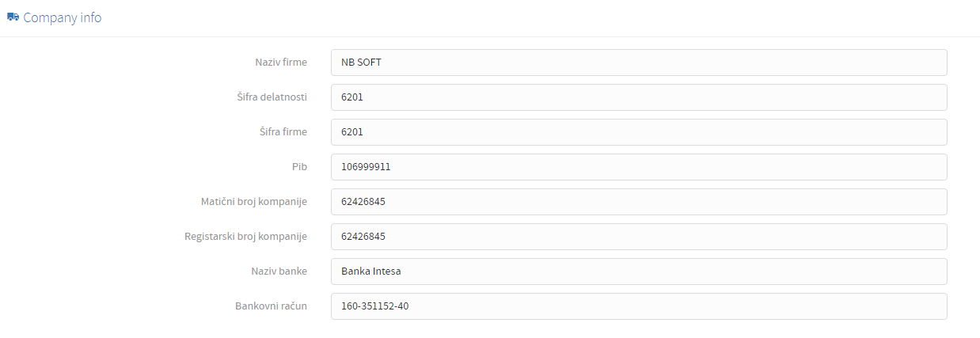Viewport: 980px width, 338px height.
Task: Select the Šifra firme label text
Action: click(279, 132)
